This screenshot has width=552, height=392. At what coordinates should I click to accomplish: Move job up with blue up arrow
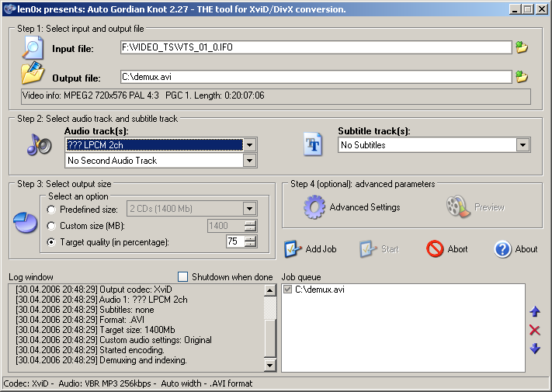pos(535,311)
